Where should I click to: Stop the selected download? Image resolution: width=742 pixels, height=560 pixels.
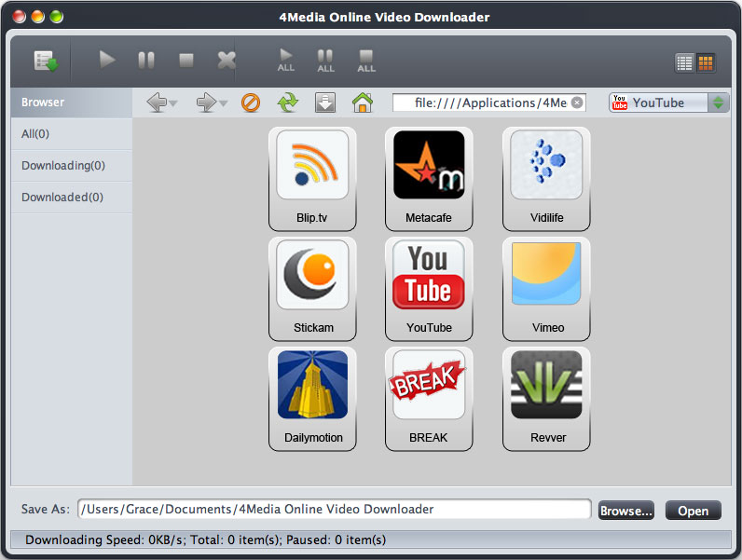point(186,60)
